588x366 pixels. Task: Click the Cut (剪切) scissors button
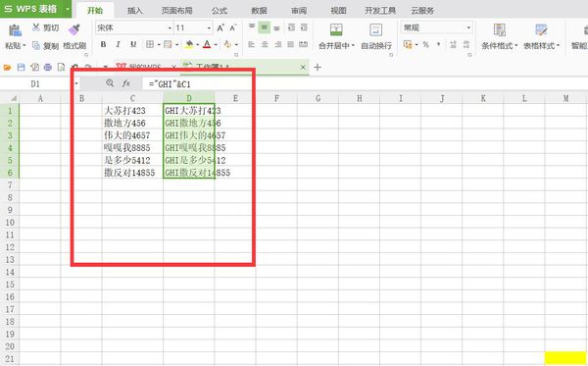[x=45, y=27]
